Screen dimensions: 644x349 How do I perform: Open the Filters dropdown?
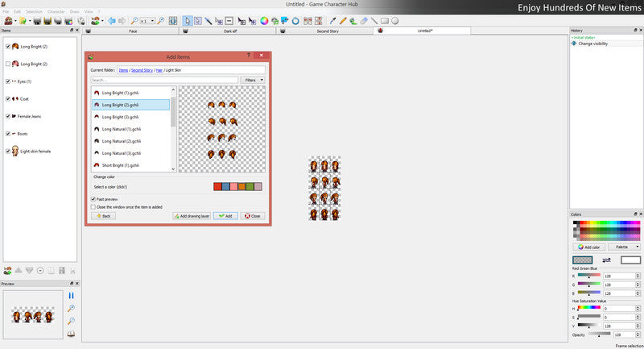(252, 81)
